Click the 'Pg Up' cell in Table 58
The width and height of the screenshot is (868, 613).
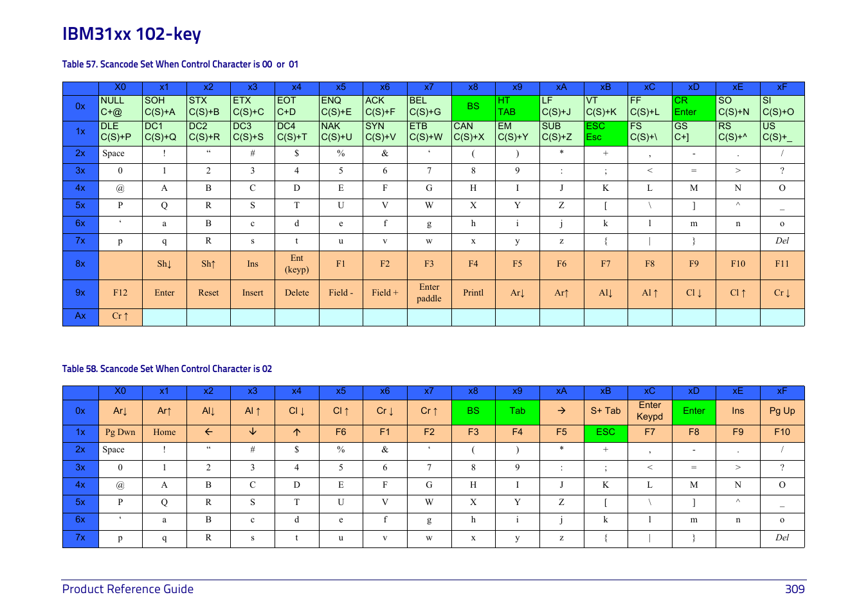tap(782, 411)
